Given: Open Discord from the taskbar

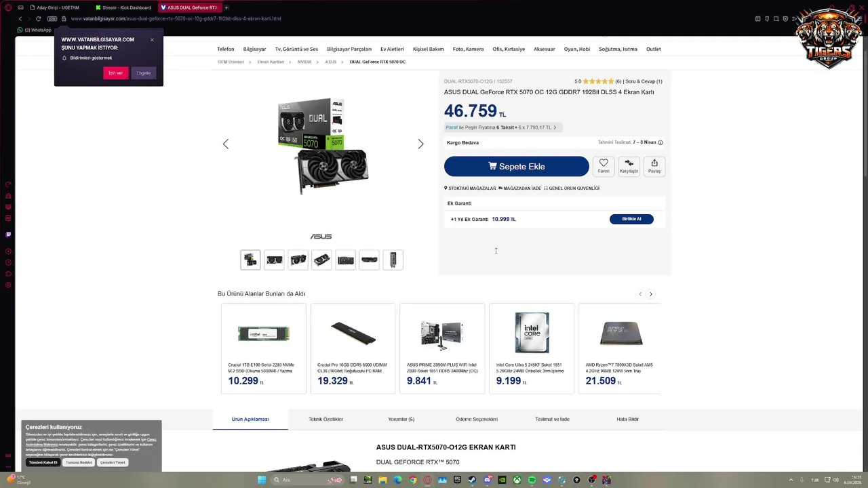Looking at the screenshot, I should point(488,480).
